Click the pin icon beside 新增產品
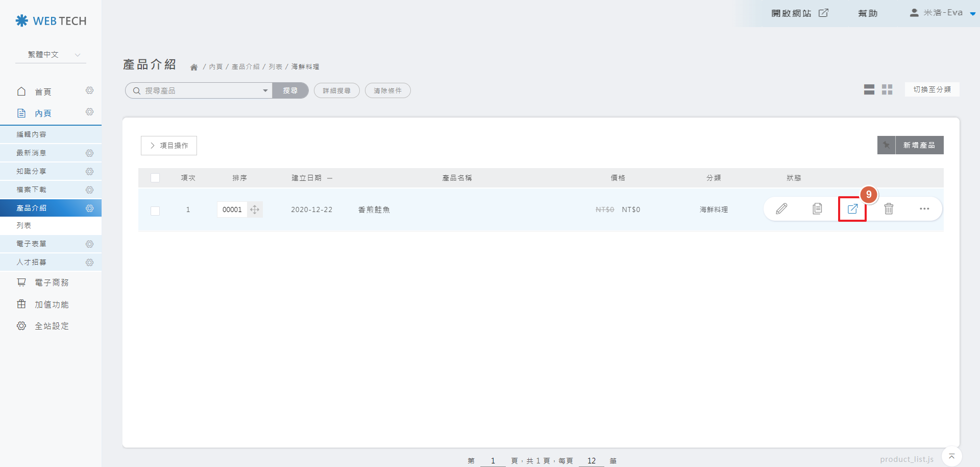The image size is (980, 467). click(887, 145)
